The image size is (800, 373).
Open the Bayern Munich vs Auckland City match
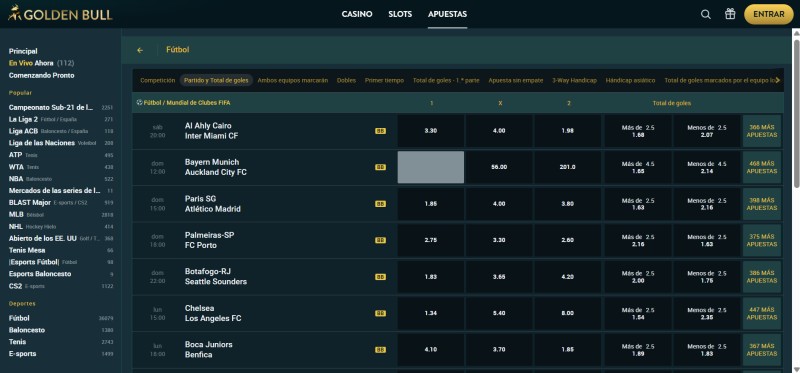click(x=216, y=167)
